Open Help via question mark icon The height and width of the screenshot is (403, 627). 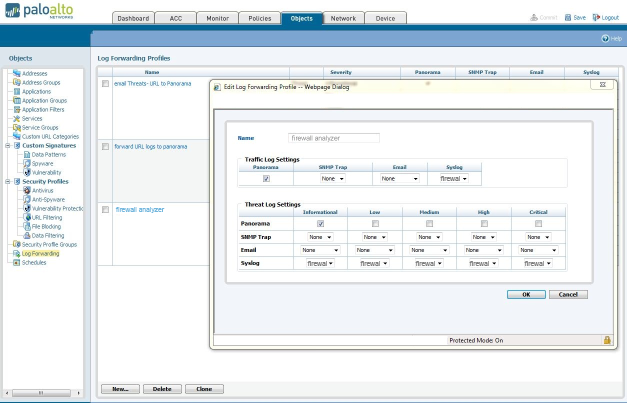point(603,38)
